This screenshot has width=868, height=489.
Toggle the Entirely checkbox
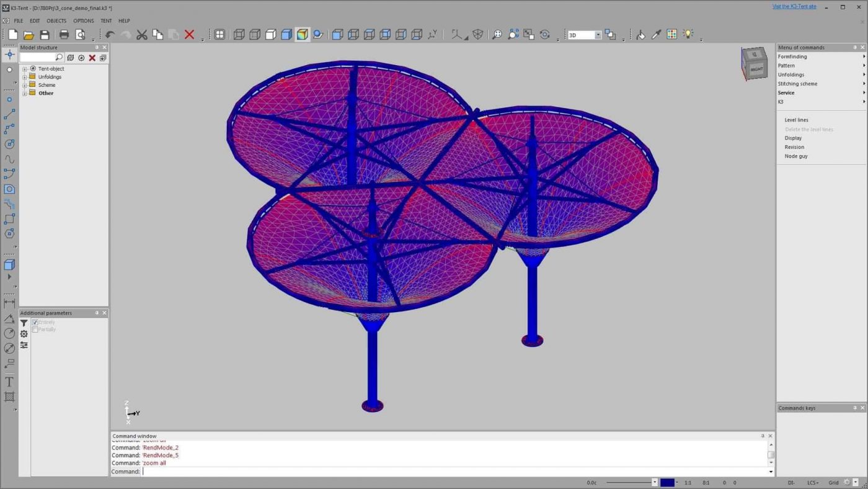point(35,323)
